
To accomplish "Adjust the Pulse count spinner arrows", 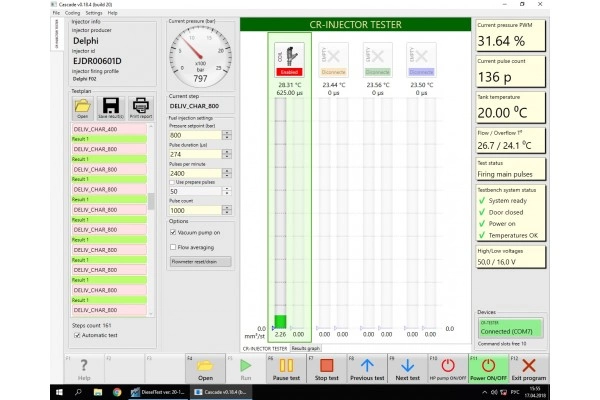I will [227, 210].
